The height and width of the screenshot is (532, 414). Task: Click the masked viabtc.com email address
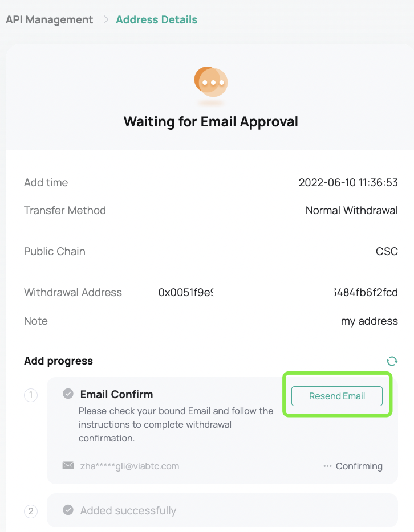[x=129, y=466]
